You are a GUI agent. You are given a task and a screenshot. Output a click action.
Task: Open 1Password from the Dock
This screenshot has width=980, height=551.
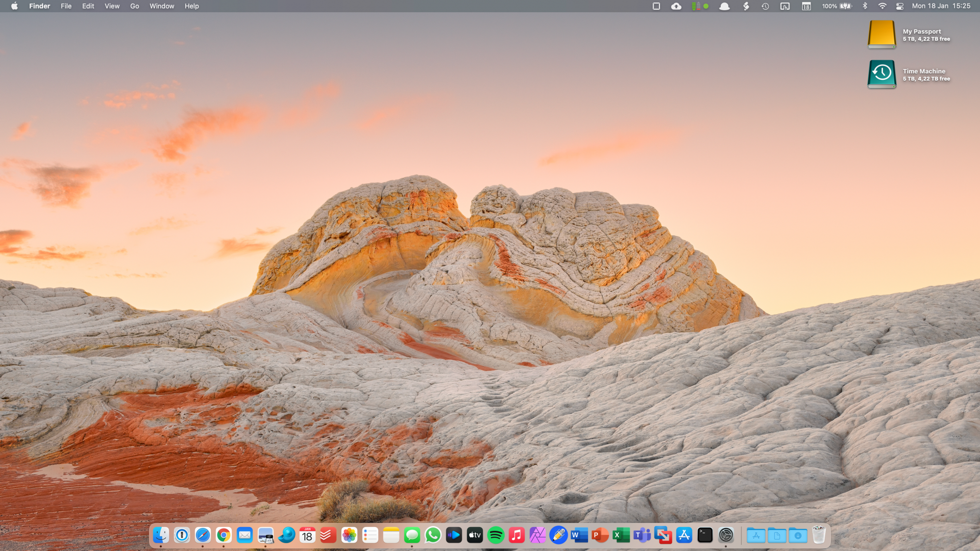coord(182,535)
